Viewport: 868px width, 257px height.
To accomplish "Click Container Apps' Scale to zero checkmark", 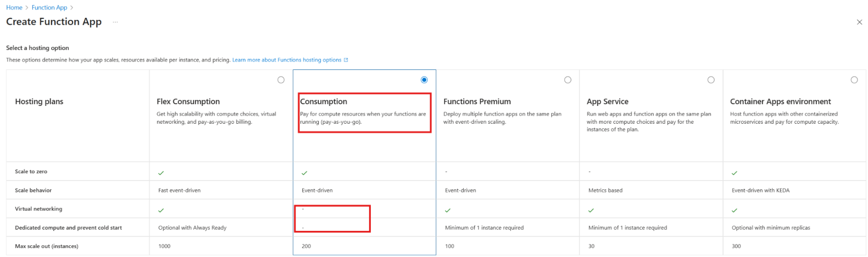I will [734, 173].
